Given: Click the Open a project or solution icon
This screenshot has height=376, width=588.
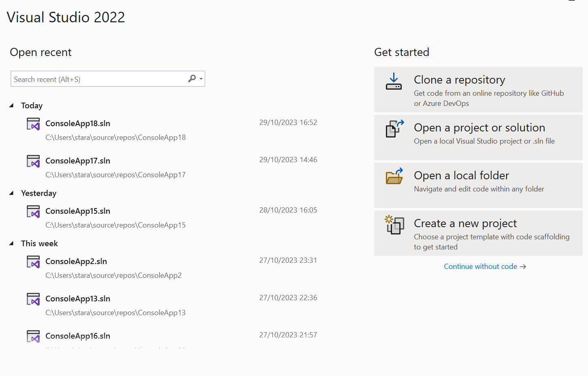Looking at the screenshot, I should 394,129.
